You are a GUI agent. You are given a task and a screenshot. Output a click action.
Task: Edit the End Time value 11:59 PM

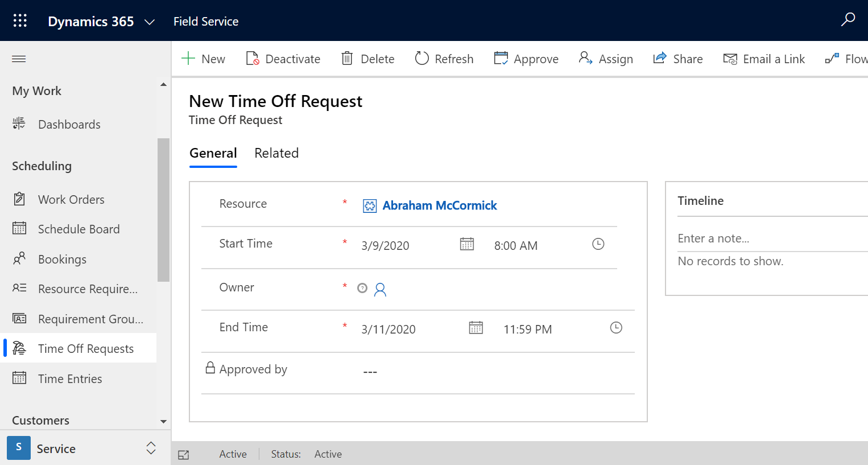click(528, 330)
